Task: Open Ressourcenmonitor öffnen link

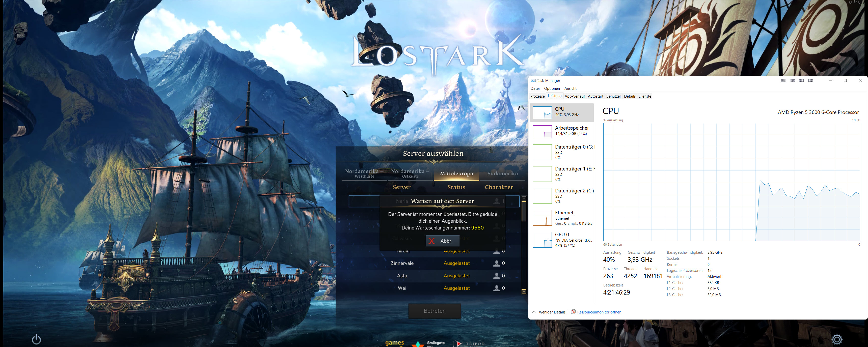Action: tap(599, 312)
